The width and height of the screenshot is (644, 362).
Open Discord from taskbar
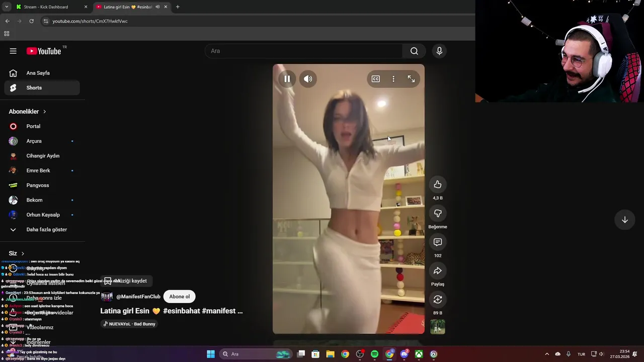404,354
